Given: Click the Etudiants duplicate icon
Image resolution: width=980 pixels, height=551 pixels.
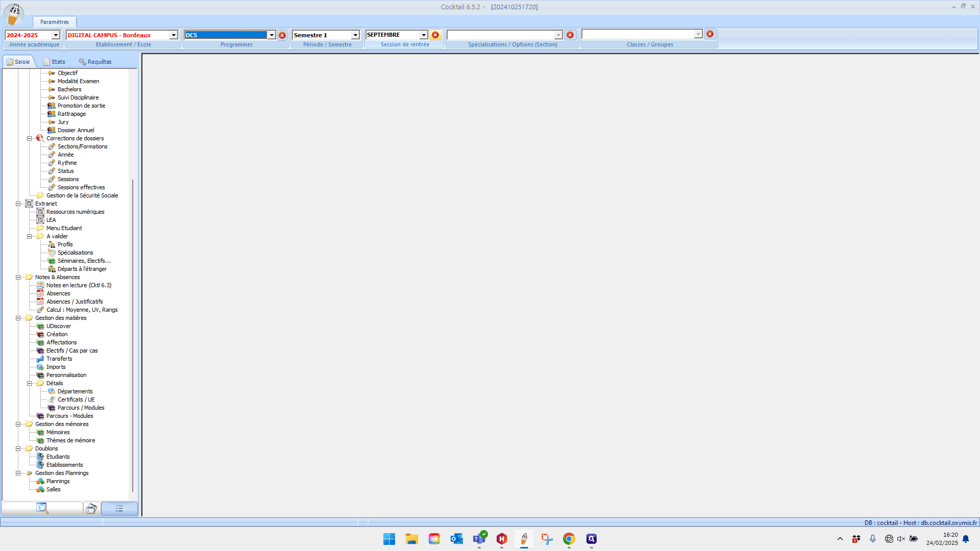Looking at the screenshot, I should (x=40, y=457).
